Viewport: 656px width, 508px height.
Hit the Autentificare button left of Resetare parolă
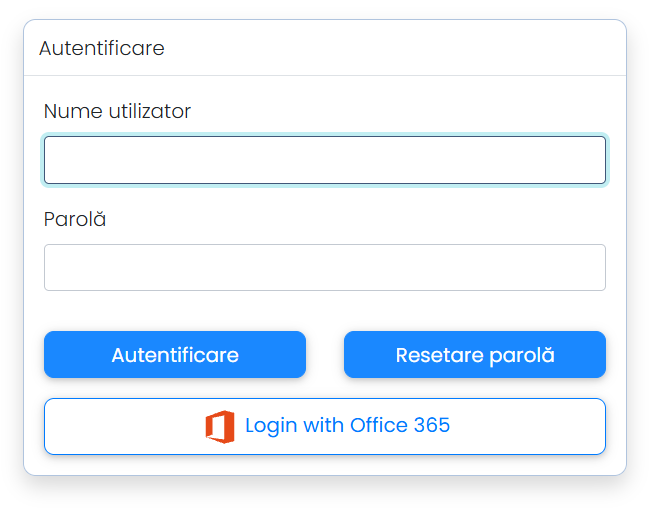[174, 355]
